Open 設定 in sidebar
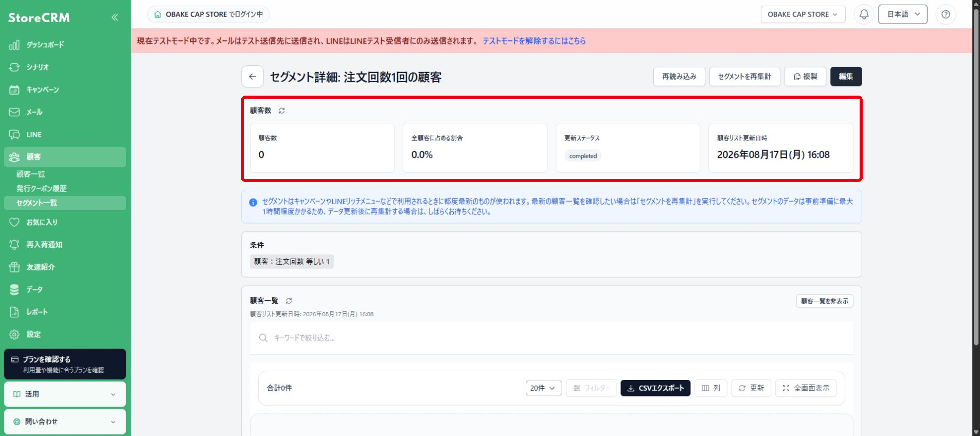 (x=65, y=334)
